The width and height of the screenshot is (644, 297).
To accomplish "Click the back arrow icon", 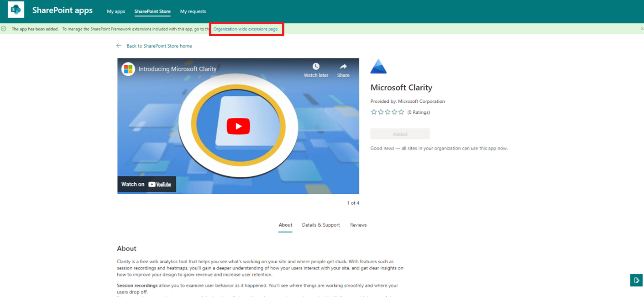I will coord(119,46).
